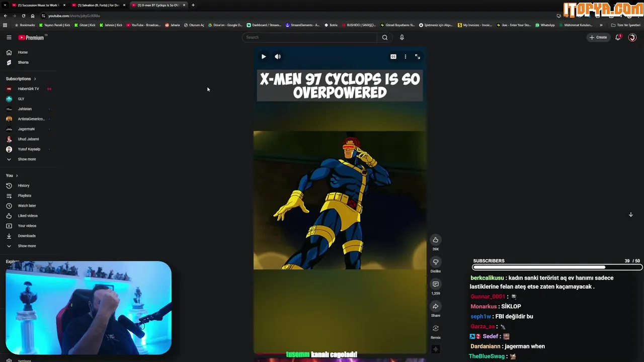
Task: Go to next short with down arrow
Action: (x=630, y=215)
